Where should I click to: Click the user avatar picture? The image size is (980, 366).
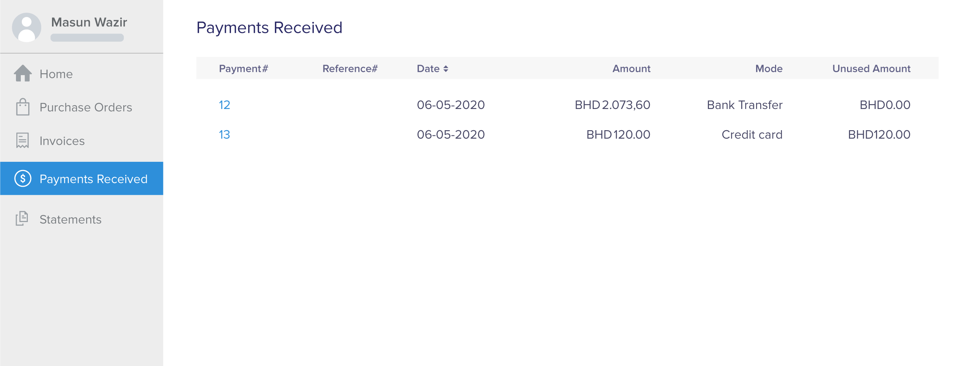(27, 26)
